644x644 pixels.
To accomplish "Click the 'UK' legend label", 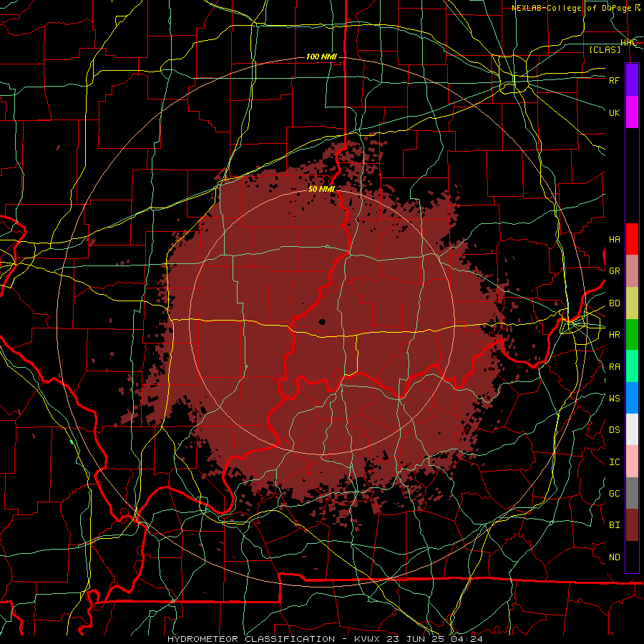I will [614, 112].
